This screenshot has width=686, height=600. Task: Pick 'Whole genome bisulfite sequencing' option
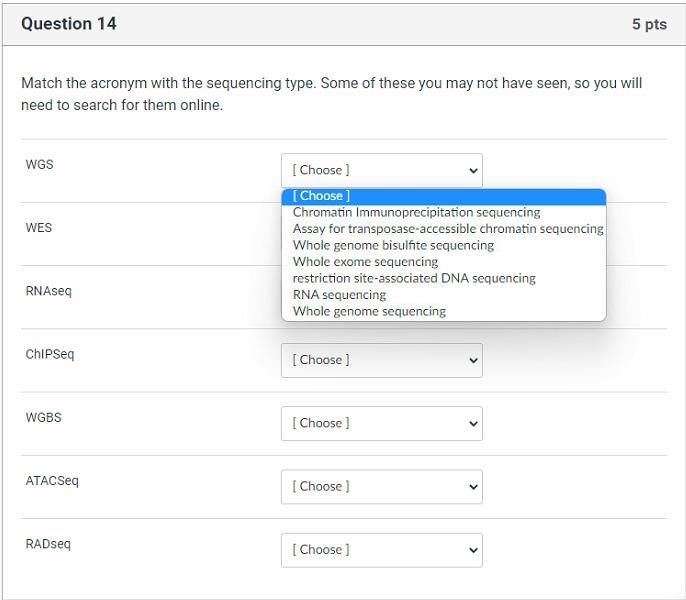pos(393,245)
